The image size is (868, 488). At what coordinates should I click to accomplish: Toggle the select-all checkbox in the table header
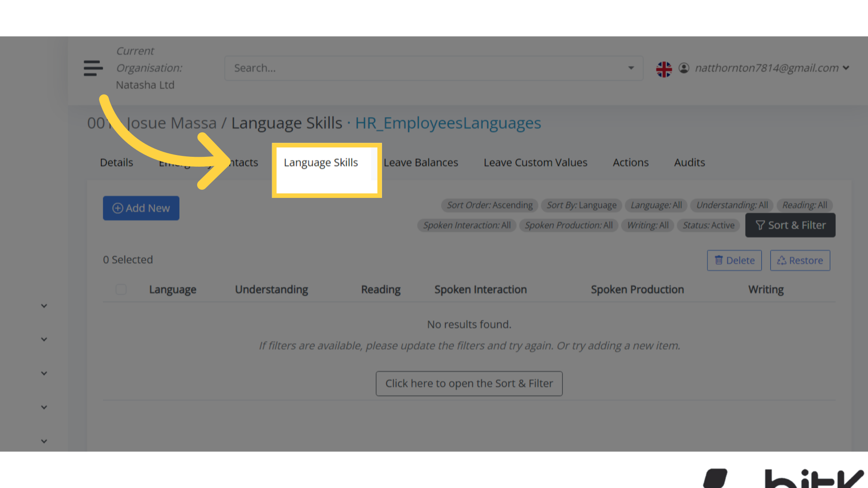pos(121,289)
